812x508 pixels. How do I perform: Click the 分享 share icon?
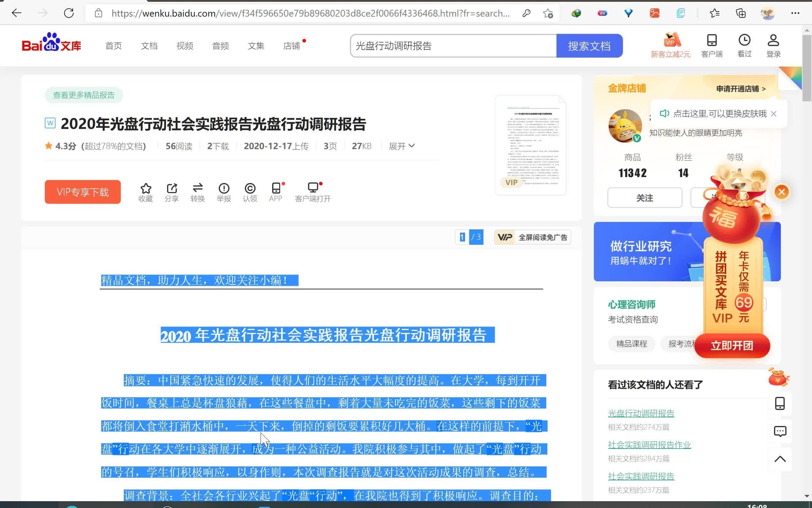click(x=172, y=192)
